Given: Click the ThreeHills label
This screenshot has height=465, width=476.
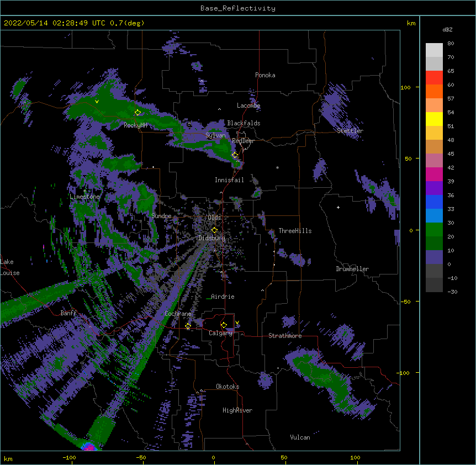Looking at the screenshot, I should pyautogui.click(x=295, y=231).
